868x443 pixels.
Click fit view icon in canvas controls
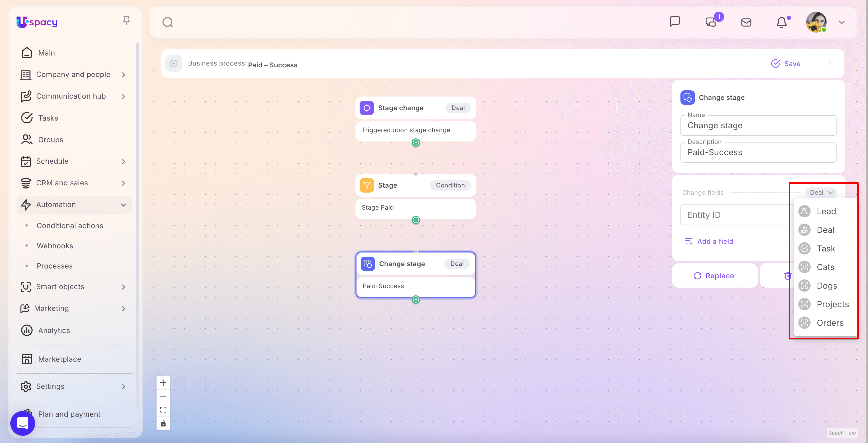click(x=163, y=410)
